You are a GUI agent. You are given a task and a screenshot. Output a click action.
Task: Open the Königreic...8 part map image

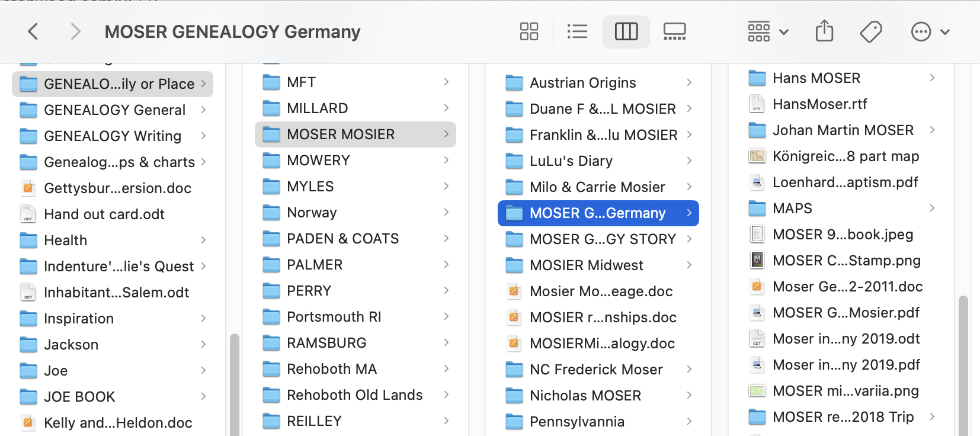coord(846,156)
